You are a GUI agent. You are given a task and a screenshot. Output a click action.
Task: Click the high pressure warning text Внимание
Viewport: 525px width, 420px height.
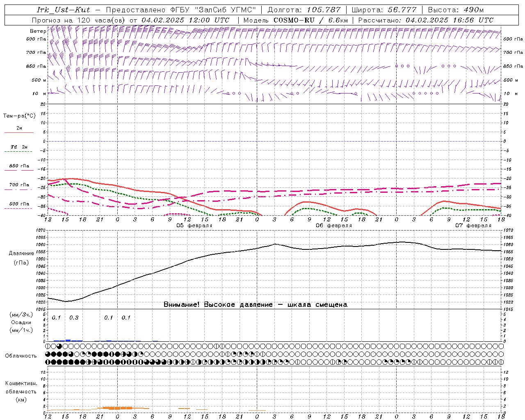click(x=255, y=305)
